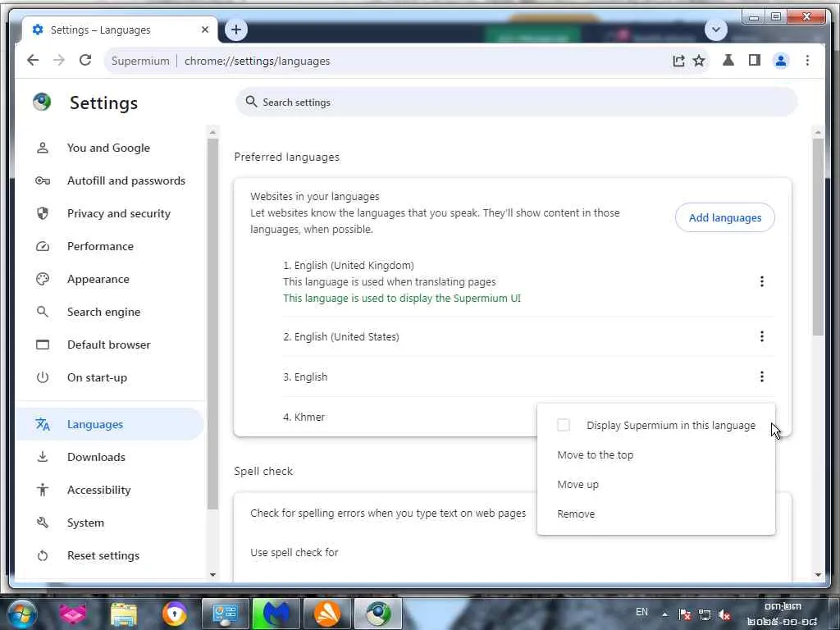This screenshot has width=840, height=630.
Task: Open System settings
Action: pyautogui.click(x=110, y=523)
